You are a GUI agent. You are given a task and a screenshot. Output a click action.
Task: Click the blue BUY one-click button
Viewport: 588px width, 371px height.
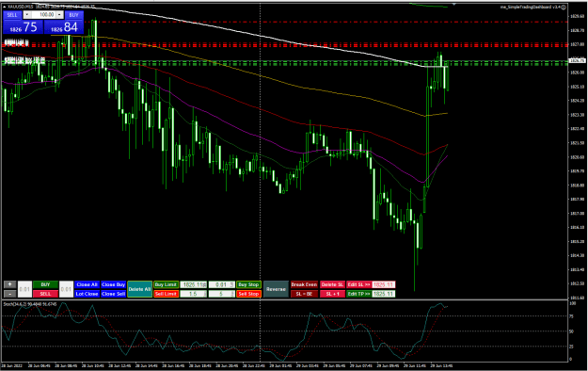coord(74,15)
